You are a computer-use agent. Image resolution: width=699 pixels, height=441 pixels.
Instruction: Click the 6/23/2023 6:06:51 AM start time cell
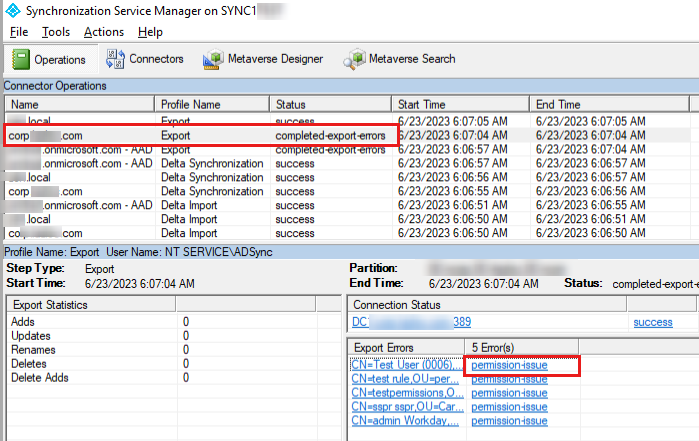(452, 205)
